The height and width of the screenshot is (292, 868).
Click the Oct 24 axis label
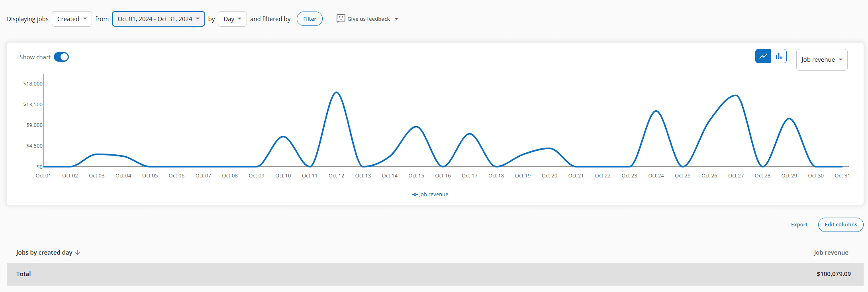point(656,175)
